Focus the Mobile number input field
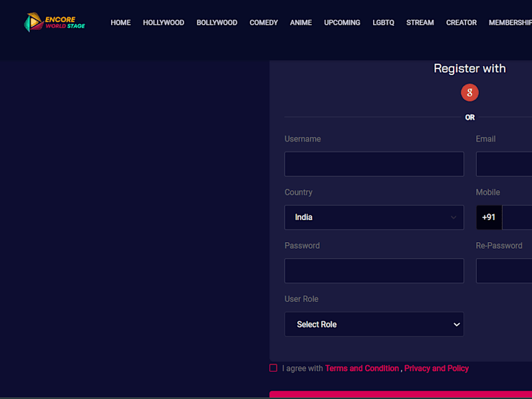The image size is (532, 399). pyautogui.click(x=517, y=217)
